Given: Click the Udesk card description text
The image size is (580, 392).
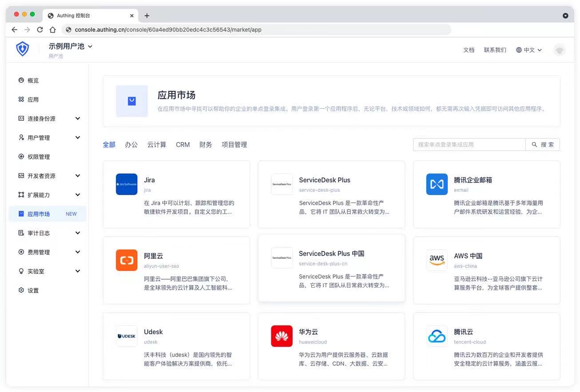Looking at the screenshot, I should click(188, 359).
